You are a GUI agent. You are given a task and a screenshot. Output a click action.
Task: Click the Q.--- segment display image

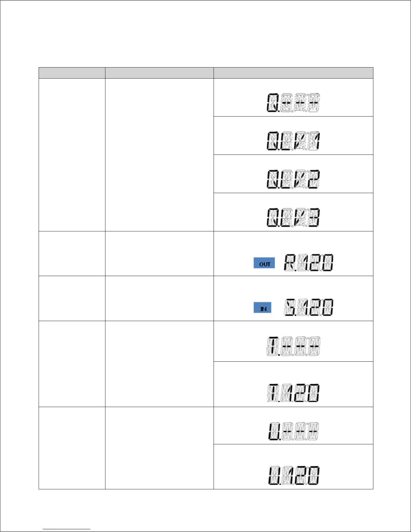293,103
